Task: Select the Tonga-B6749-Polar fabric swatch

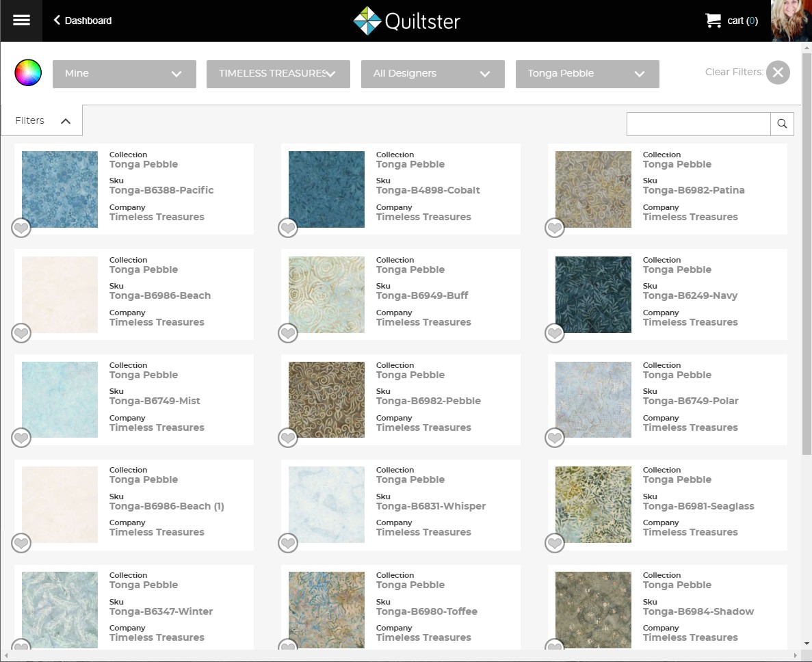Action: coord(593,399)
